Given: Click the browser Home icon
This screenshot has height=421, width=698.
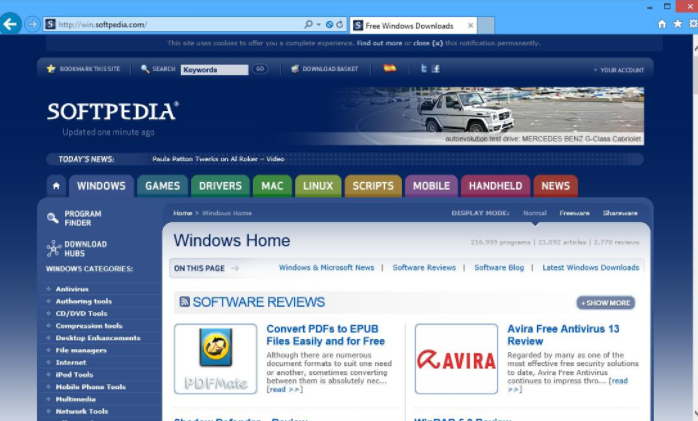Looking at the screenshot, I should click(x=662, y=24).
